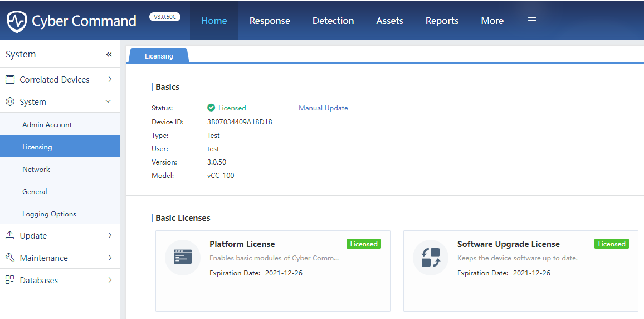Open the hamburger menu icon in top bar
Viewport: 644px width, 319px height.
coord(532,21)
